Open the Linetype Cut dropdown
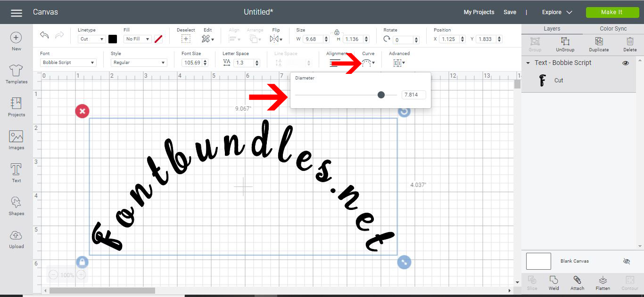The height and width of the screenshot is (297, 644). coord(91,39)
